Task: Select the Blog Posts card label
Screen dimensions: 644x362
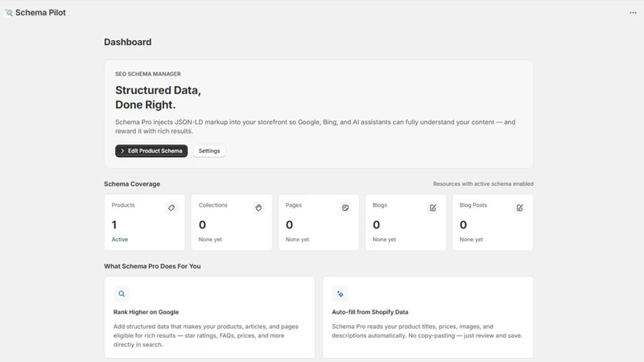Action: click(x=473, y=205)
